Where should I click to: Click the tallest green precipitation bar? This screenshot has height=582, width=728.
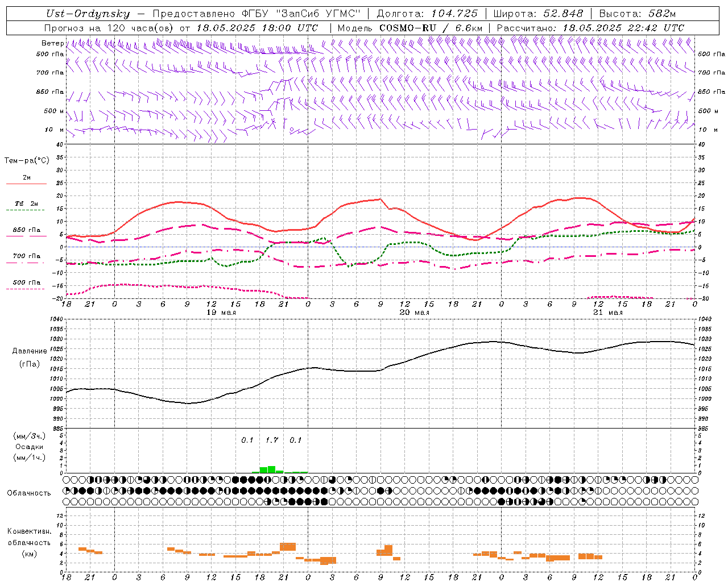tap(272, 469)
